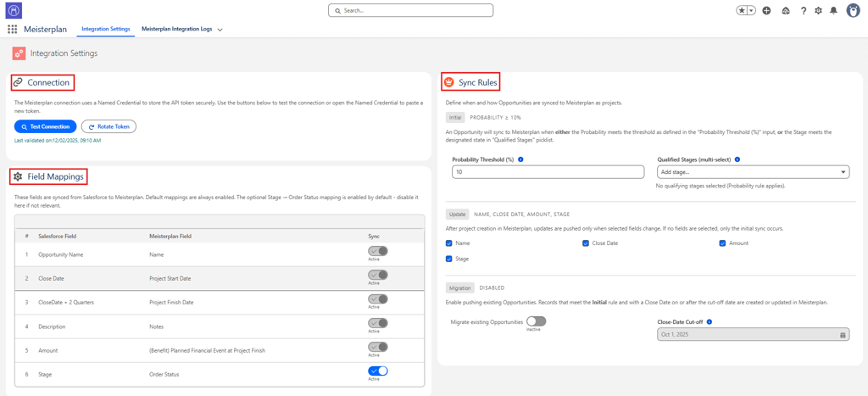Viewport: 868px width, 396px height.
Task: Toggle the Close Date sync switch
Action: pyautogui.click(x=378, y=275)
